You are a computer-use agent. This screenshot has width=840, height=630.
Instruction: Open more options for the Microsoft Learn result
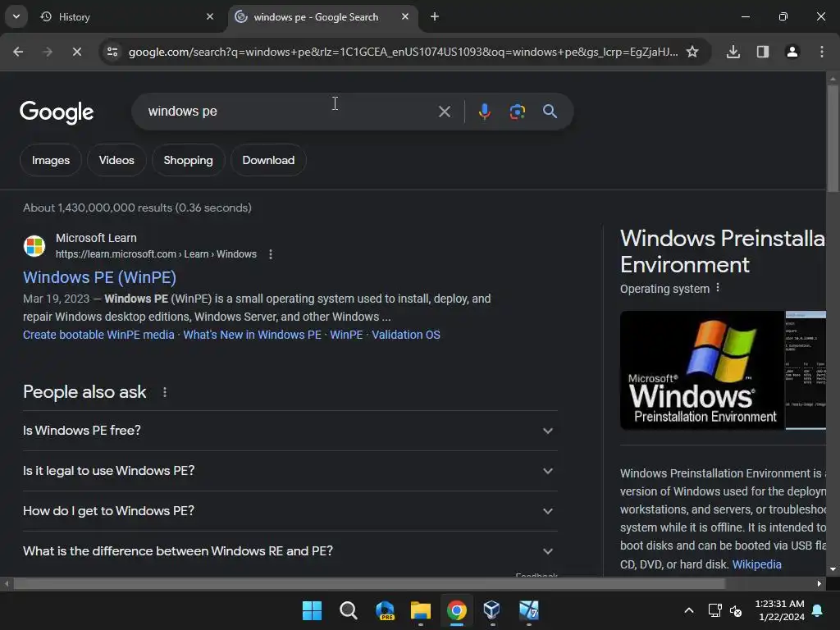(x=271, y=254)
